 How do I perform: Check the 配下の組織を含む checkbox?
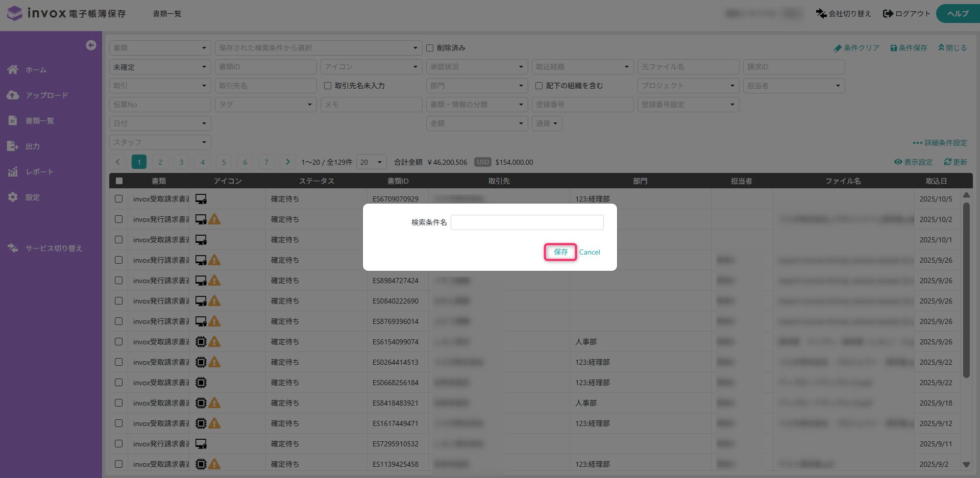pyautogui.click(x=538, y=86)
